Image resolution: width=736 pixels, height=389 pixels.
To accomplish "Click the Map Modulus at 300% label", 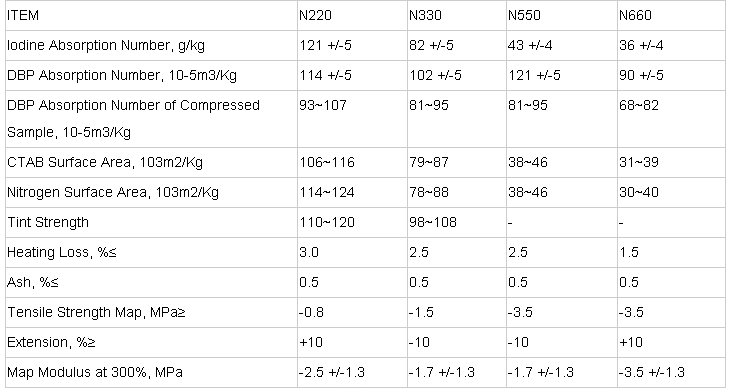I will pos(95,373).
